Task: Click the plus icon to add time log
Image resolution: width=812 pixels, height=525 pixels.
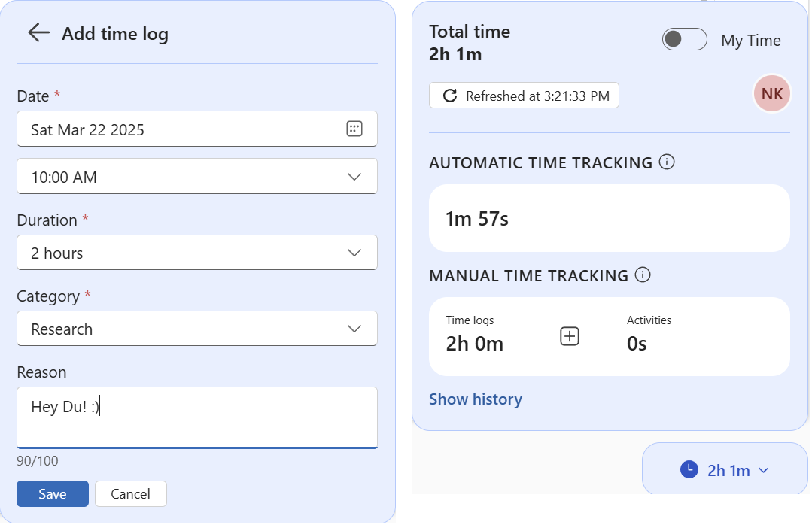Action: pos(570,336)
